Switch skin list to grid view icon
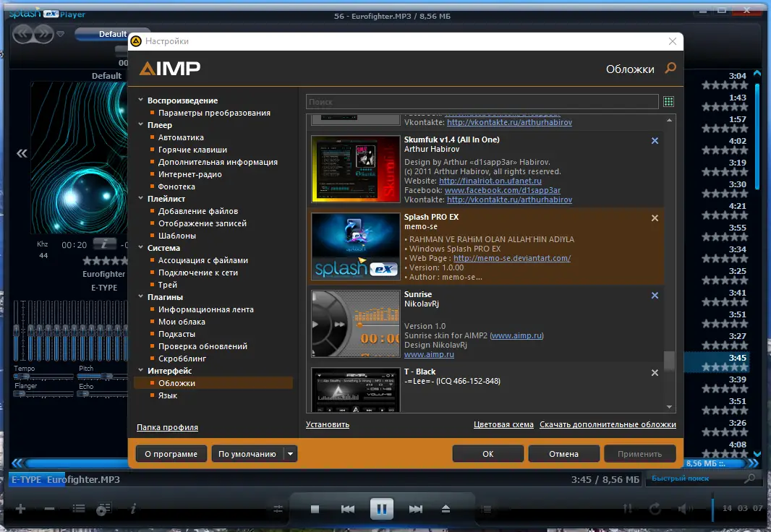Screen dimensions: 771x532 (x=669, y=102)
